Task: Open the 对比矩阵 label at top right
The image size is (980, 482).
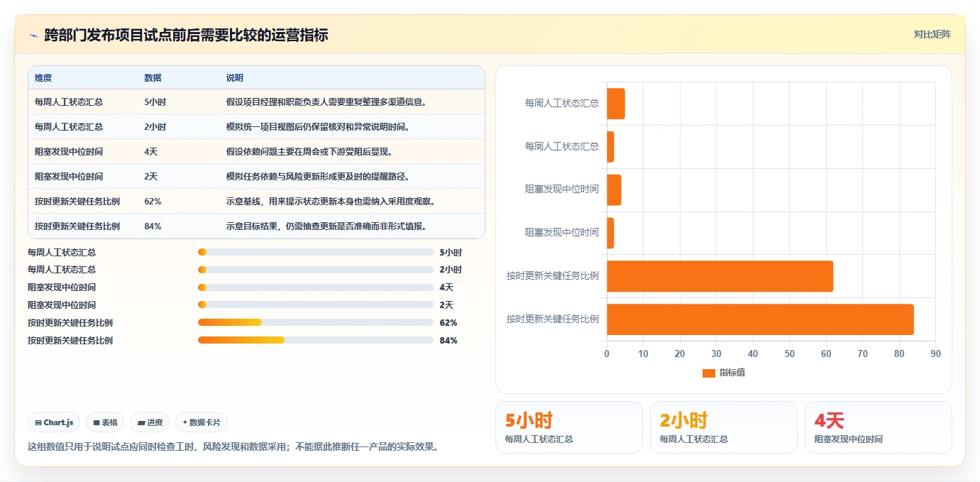Action: (x=932, y=34)
